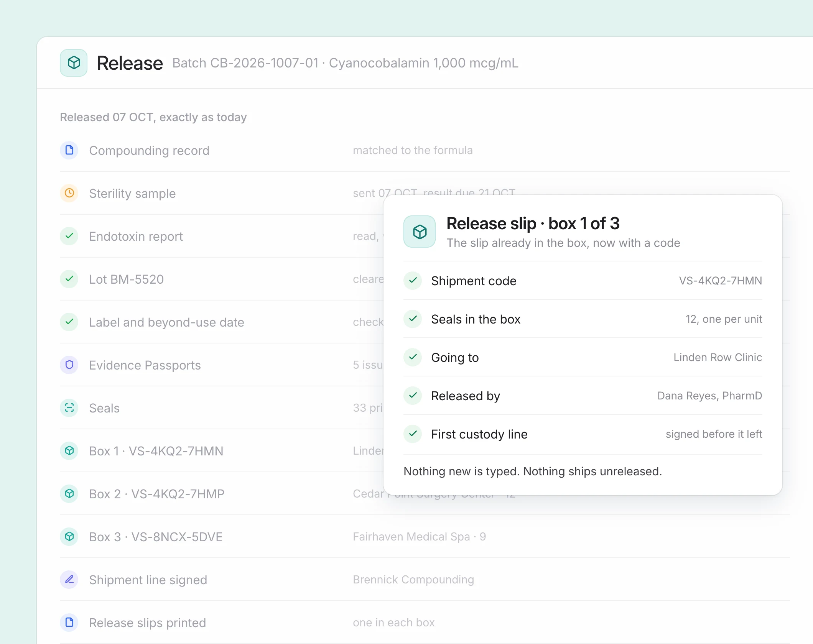Click the VS-4KQ2-7HMN shipment code value
The height and width of the screenshot is (644, 813).
[x=721, y=281]
